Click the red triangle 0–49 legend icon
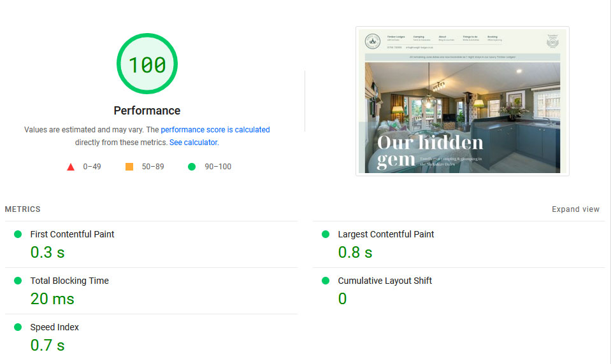 (71, 167)
